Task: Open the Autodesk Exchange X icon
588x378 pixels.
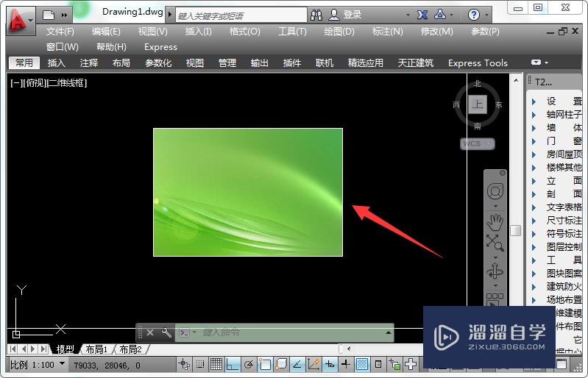Action: click(422, 15)
